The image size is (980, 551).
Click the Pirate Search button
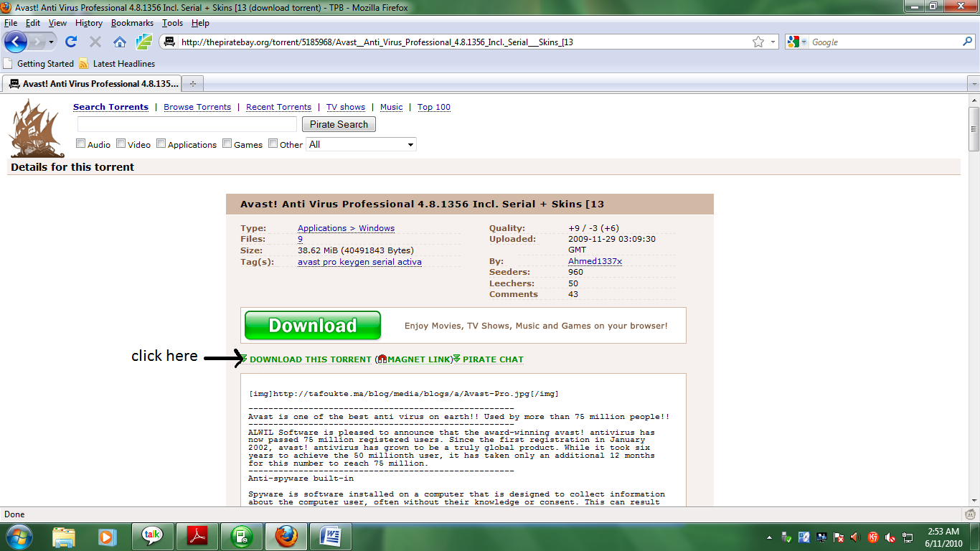coord(339,124)
